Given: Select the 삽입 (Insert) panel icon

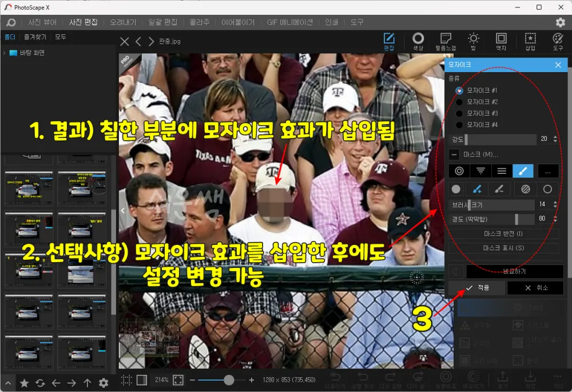Looking at the screenshot, I should pyautogui.click(x=530, y=41).
